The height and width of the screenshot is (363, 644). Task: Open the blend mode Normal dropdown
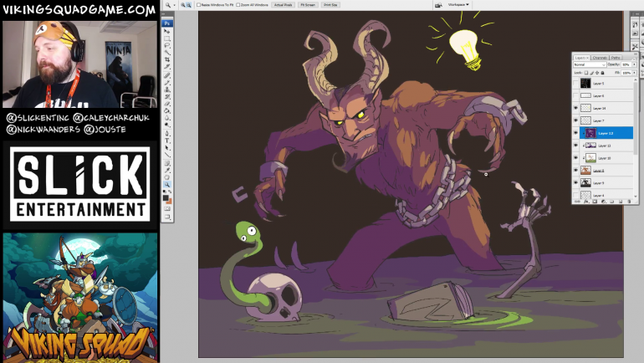590,64
